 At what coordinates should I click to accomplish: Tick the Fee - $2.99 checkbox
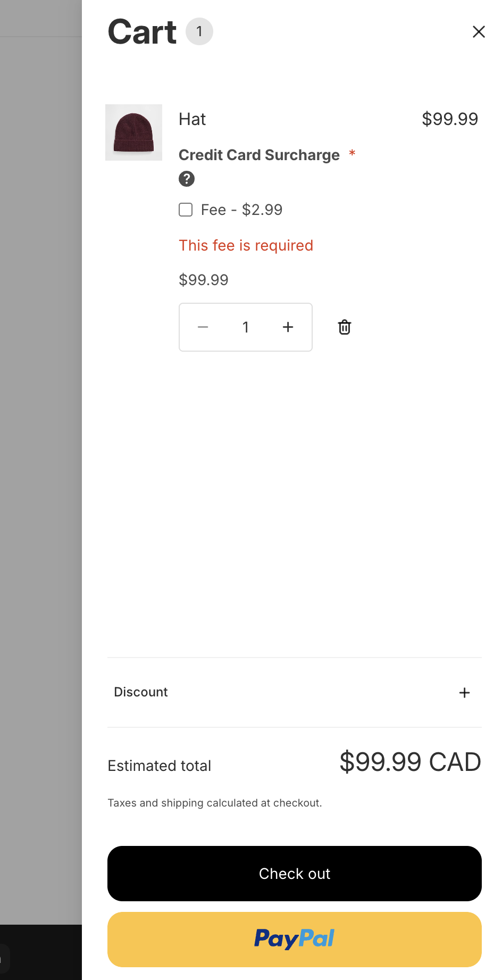click(x=186, y=210)
